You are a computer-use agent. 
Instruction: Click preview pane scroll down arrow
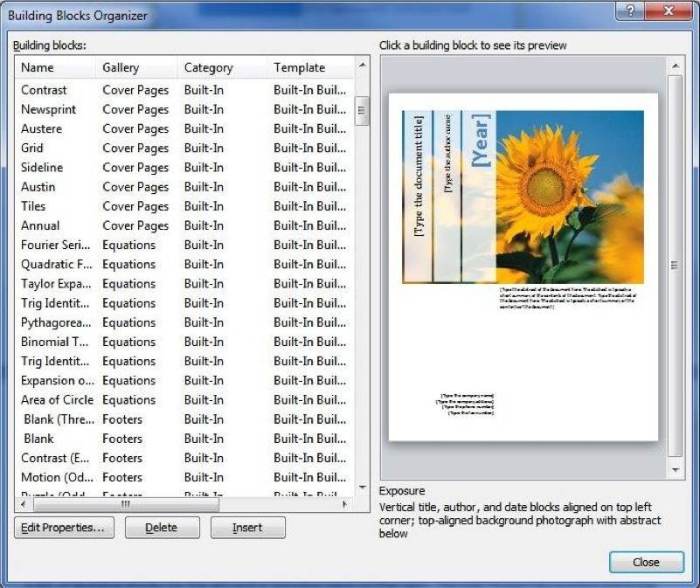click(x=676, y=470)
